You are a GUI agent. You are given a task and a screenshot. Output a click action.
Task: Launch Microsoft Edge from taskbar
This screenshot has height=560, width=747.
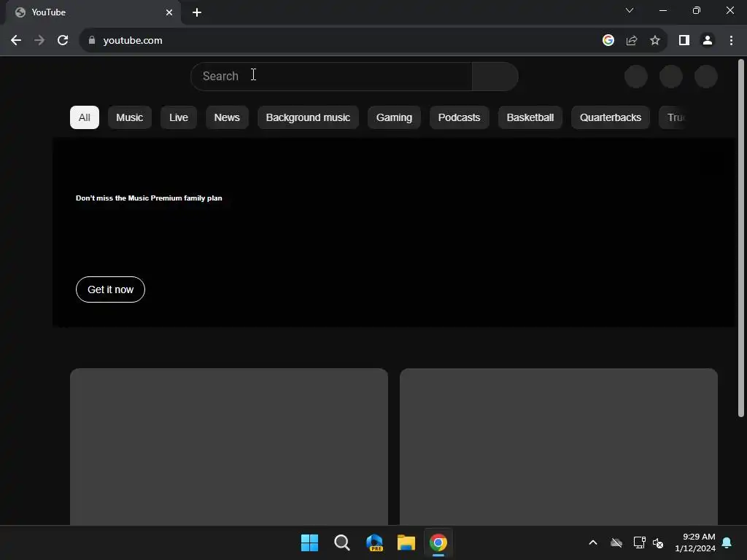coord(374,542)
